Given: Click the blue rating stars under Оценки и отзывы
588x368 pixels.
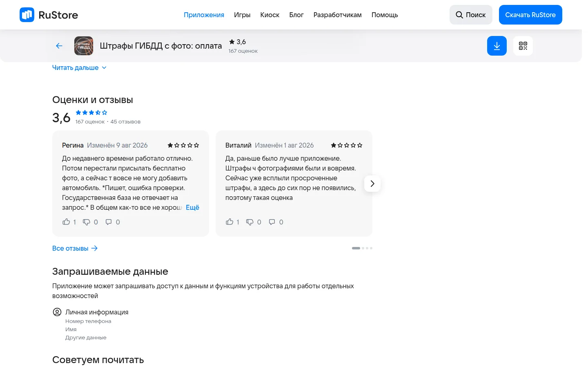Looking at the screenshot, I should (x=91, y=112).
